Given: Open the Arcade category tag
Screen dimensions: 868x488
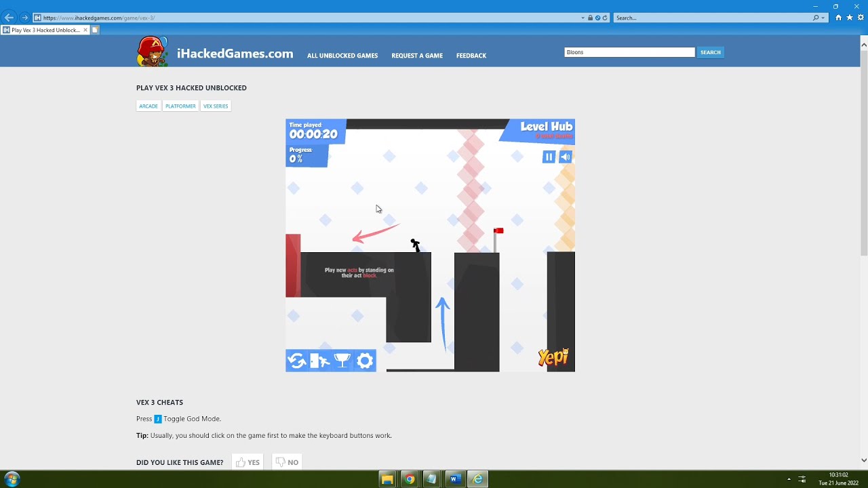Looking at the screenshot, I should coord(149,106).
